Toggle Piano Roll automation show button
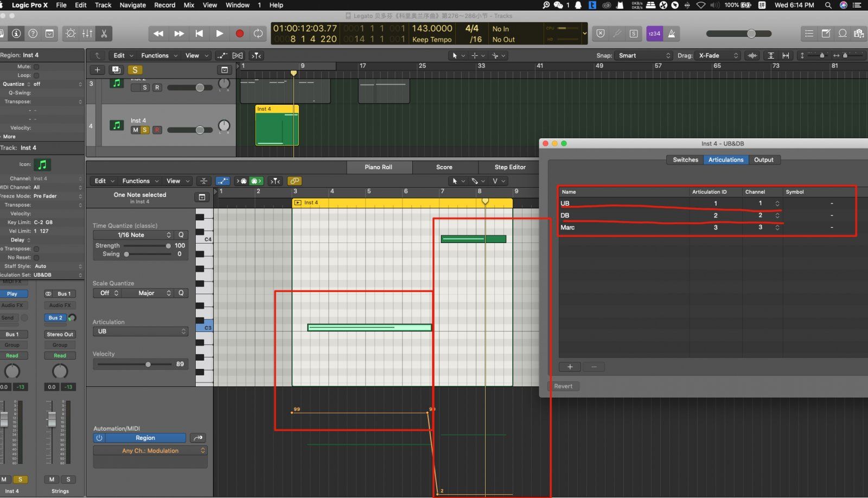Image resolution: width=868 pixels, height=498 pixels. click(222, 181)
